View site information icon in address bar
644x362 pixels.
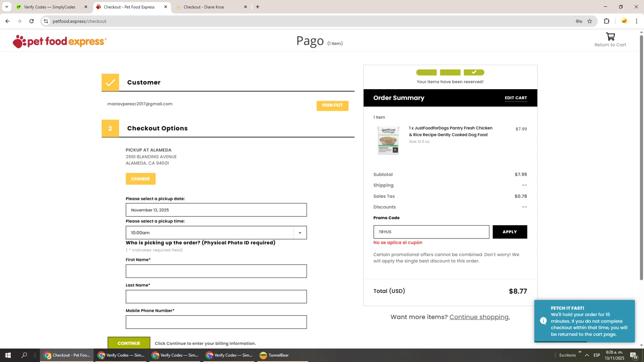point(46,21)
